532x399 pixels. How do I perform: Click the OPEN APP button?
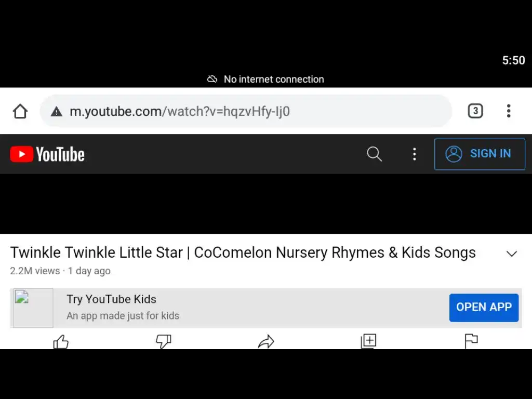484,307
